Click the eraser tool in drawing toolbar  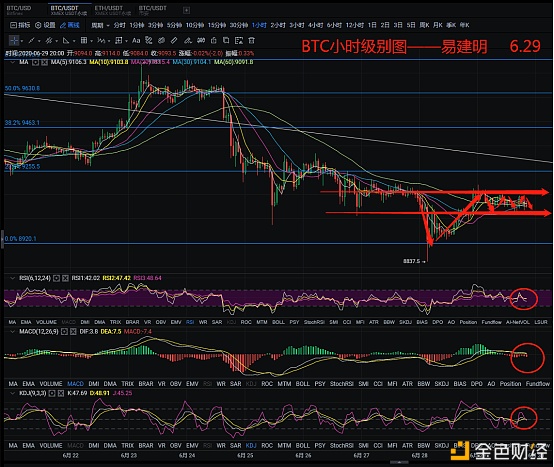coord(188,41)
